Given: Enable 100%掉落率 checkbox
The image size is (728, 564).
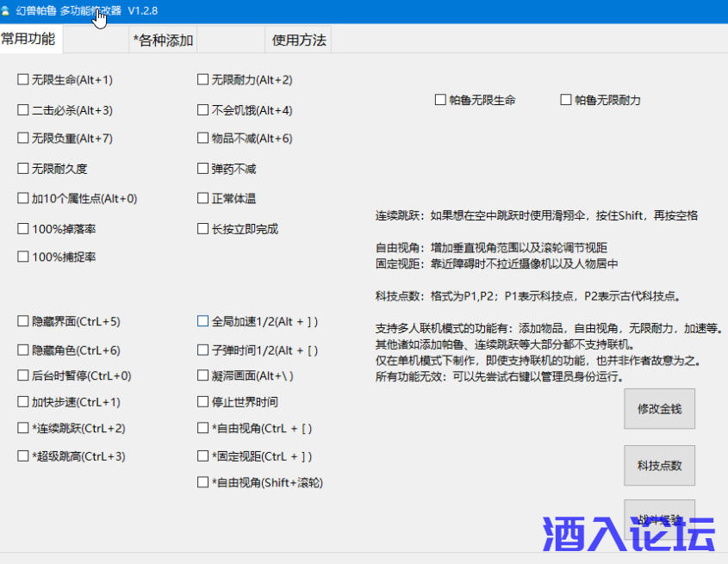Looking at the screenshot, I should coord(23,229).
